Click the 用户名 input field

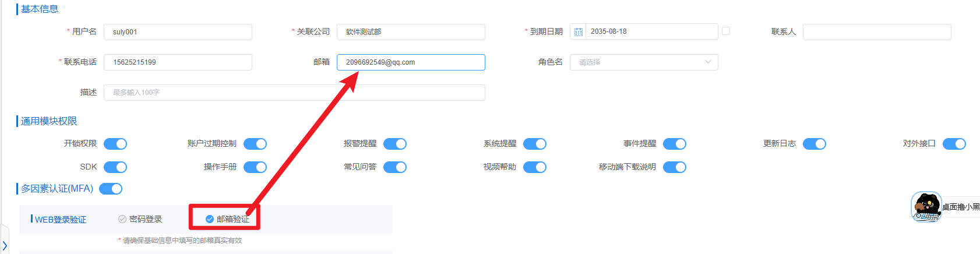[178, 32]
